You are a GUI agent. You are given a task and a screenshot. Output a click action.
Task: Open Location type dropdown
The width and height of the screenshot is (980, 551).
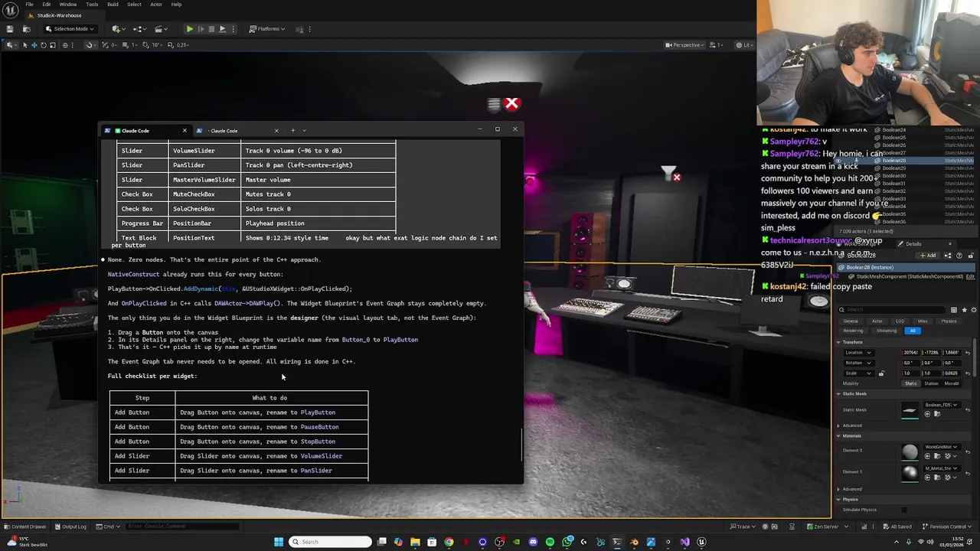(857, 352)
